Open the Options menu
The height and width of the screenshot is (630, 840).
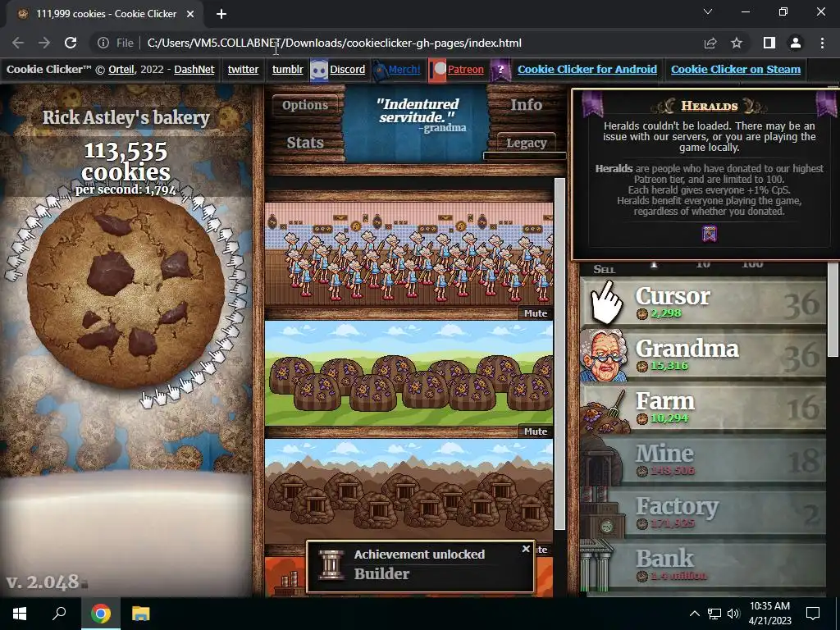(x=305, y=105)
